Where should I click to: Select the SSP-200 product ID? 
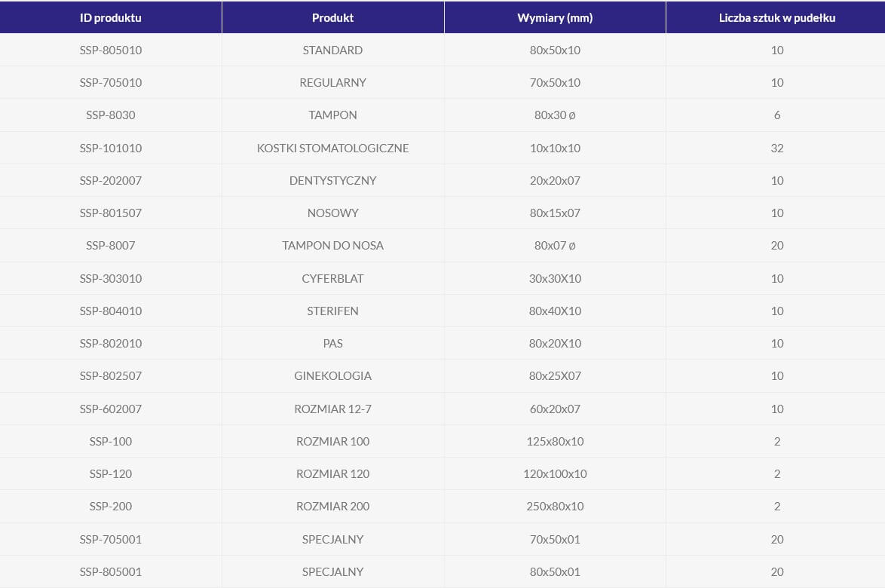[110, 507]
